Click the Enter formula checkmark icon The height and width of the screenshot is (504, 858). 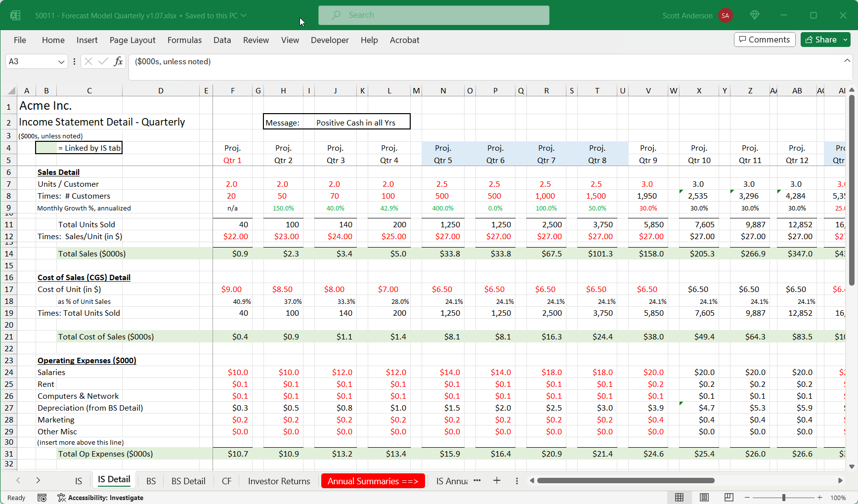103,61
